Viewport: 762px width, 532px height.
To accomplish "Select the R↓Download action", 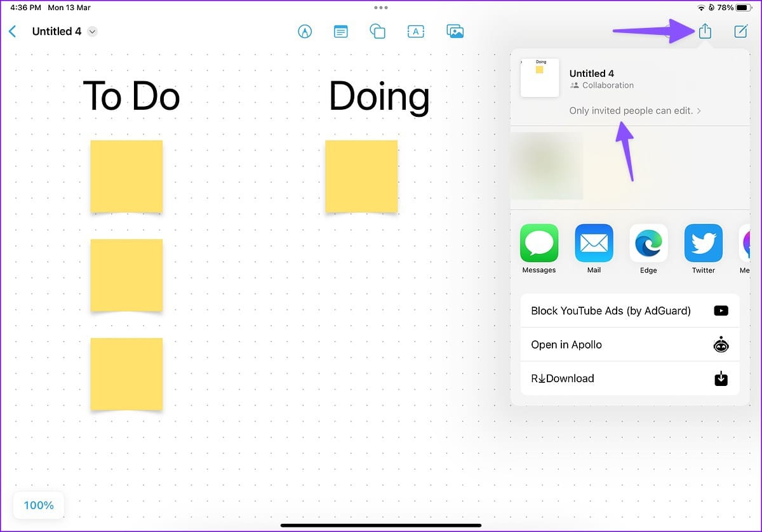I will [x=630, y=378].
